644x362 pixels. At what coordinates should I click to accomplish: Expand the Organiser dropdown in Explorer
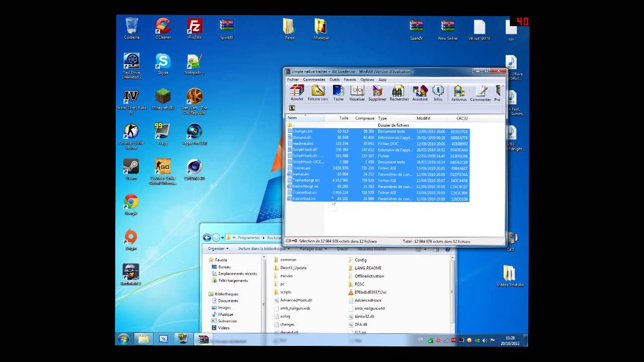218,249
